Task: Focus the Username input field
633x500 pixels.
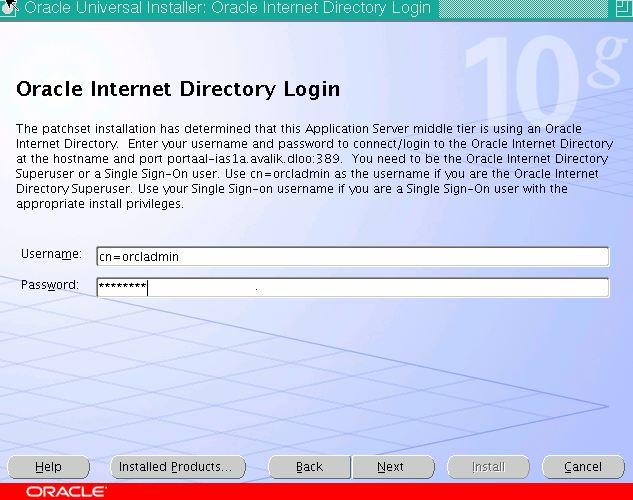Action: [352, 257]
